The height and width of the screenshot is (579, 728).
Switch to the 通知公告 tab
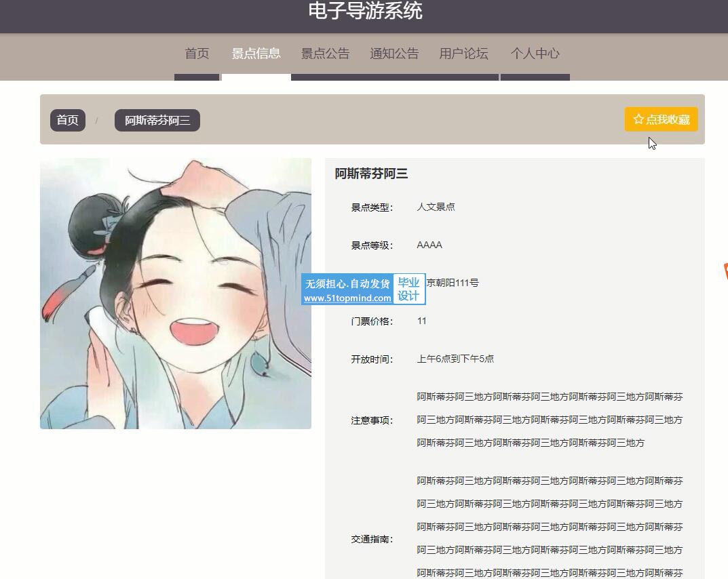coord(395,54)
